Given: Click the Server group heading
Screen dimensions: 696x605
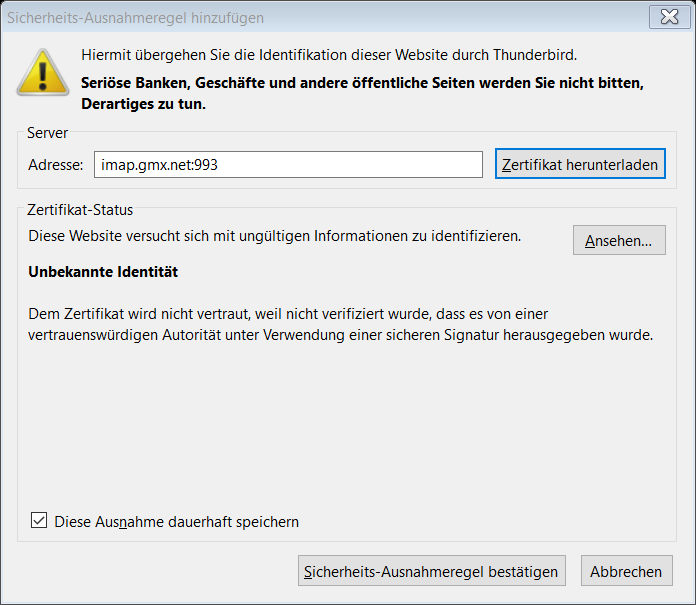Looking at the screenshot, I should tap(47, 133).
